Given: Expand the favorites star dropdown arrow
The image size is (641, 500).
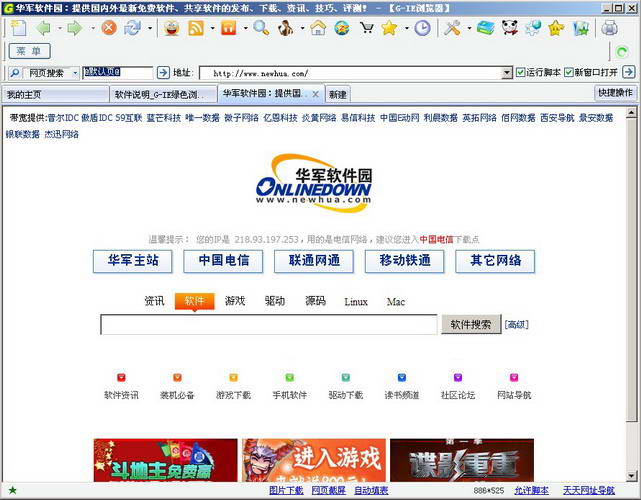Looking at the screenshot, I should click(407, 28).
